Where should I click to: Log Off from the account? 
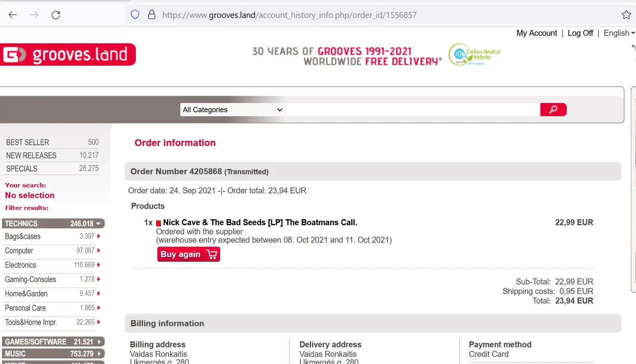click(580, 33)
